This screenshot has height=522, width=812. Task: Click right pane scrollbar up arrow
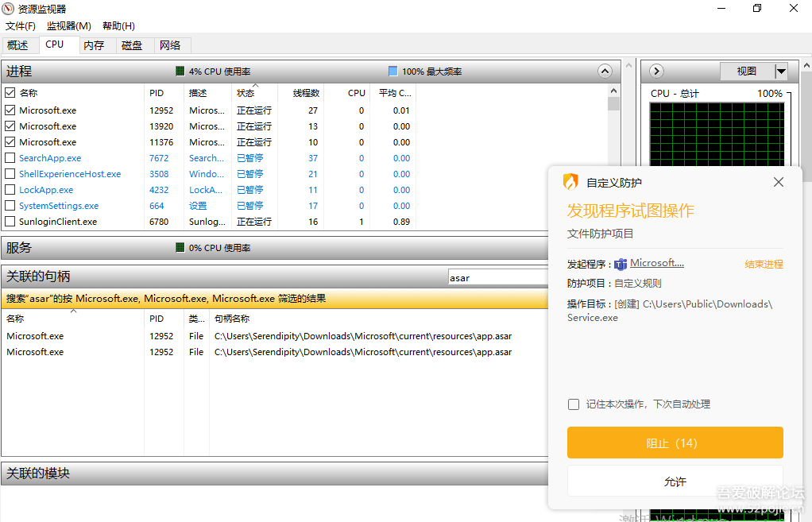click(x=806, y=66)
